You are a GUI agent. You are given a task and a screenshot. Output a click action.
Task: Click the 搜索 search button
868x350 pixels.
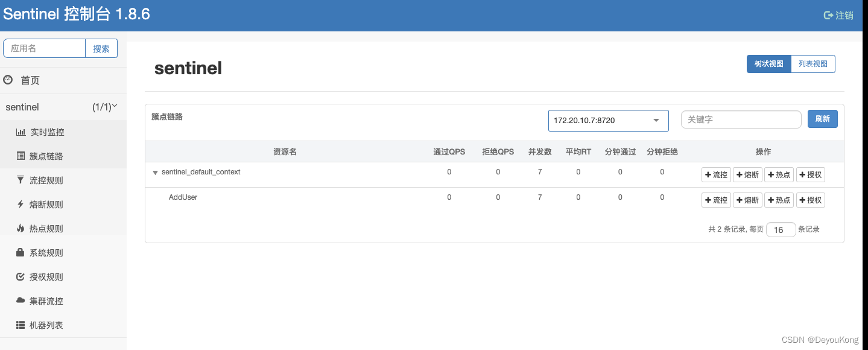101,48
